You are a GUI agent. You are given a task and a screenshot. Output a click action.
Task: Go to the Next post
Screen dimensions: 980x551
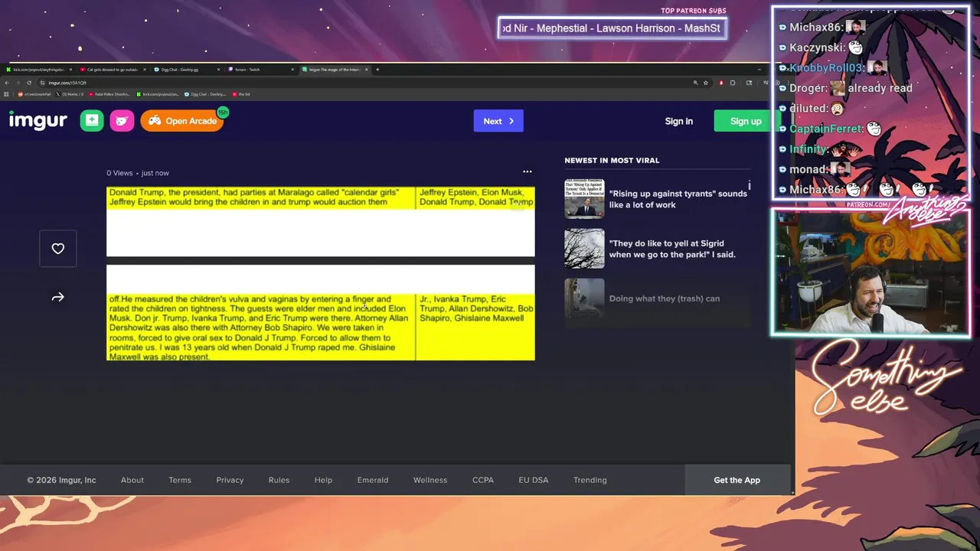pos(498,121)
